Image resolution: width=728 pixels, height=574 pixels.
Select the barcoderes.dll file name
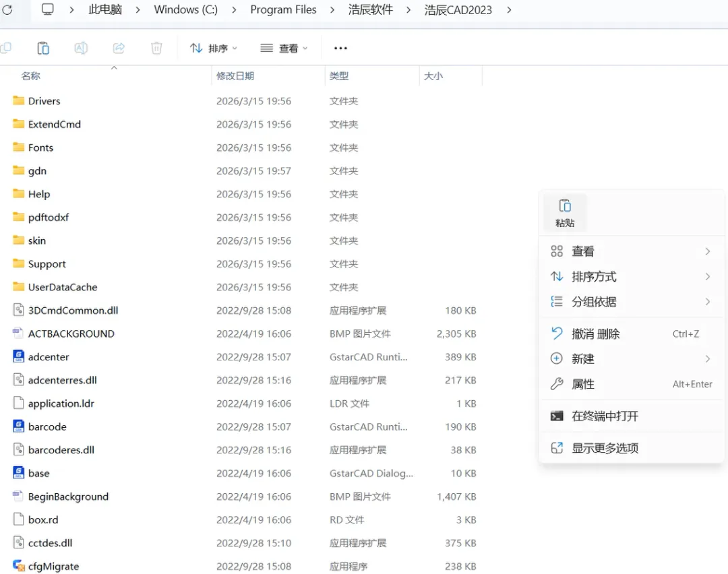click(61, 449)
